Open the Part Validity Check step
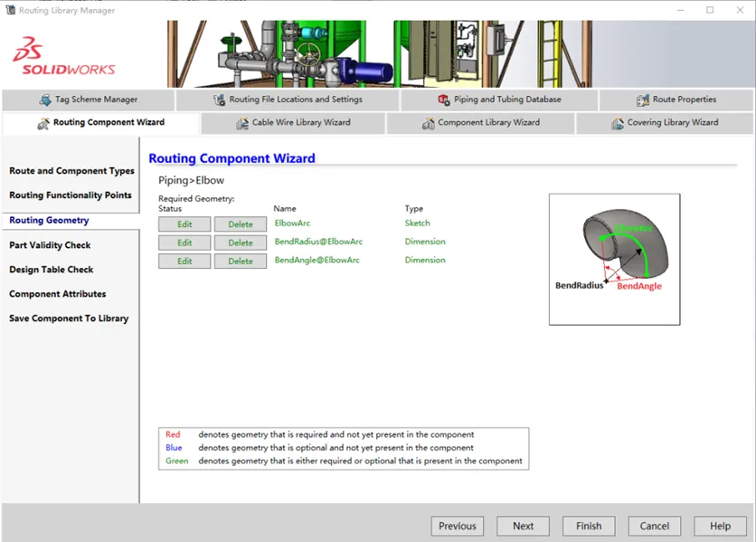 pyautogui.click(x=50, y=245)
